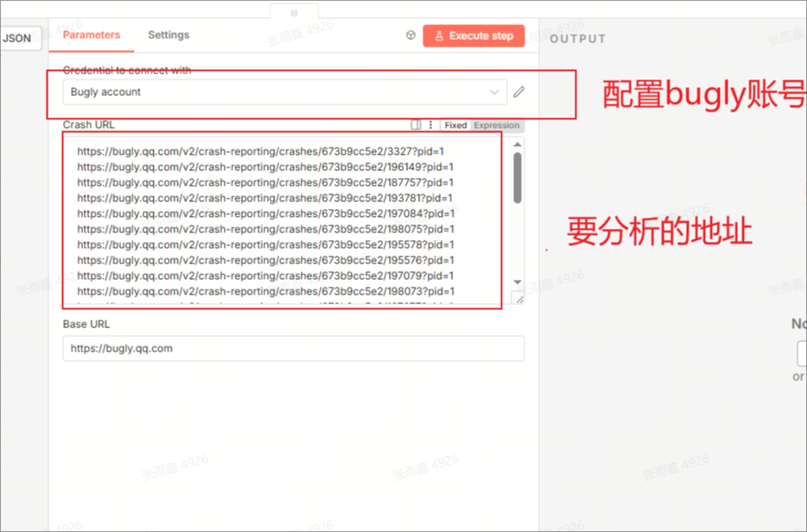Expand the Bugly account credential dropdown

coord(276,92)
